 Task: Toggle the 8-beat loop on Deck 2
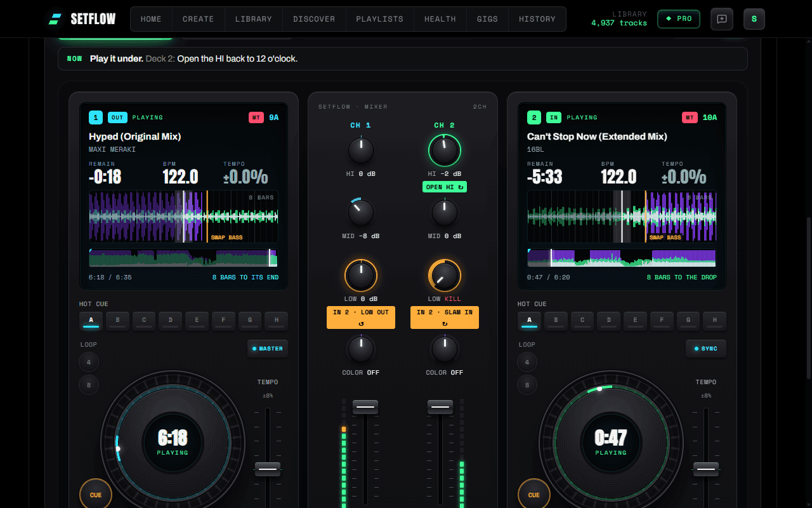tap(527, 385)
